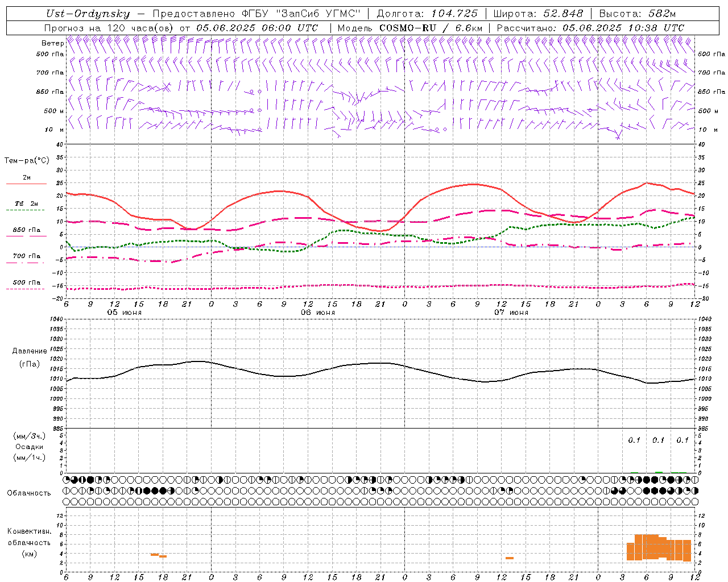
Task: Click the (мм/1ч.) precipitation unit label
Action: click(30, 458)
